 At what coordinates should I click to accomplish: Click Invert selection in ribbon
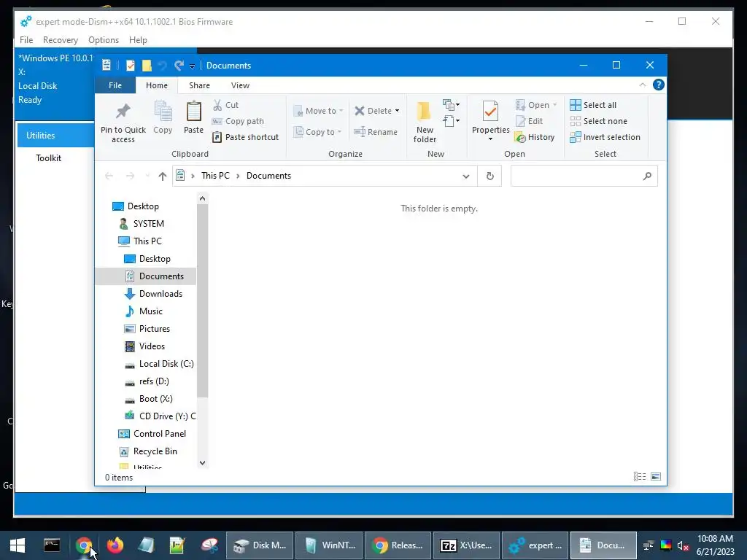tap(605, 137)
